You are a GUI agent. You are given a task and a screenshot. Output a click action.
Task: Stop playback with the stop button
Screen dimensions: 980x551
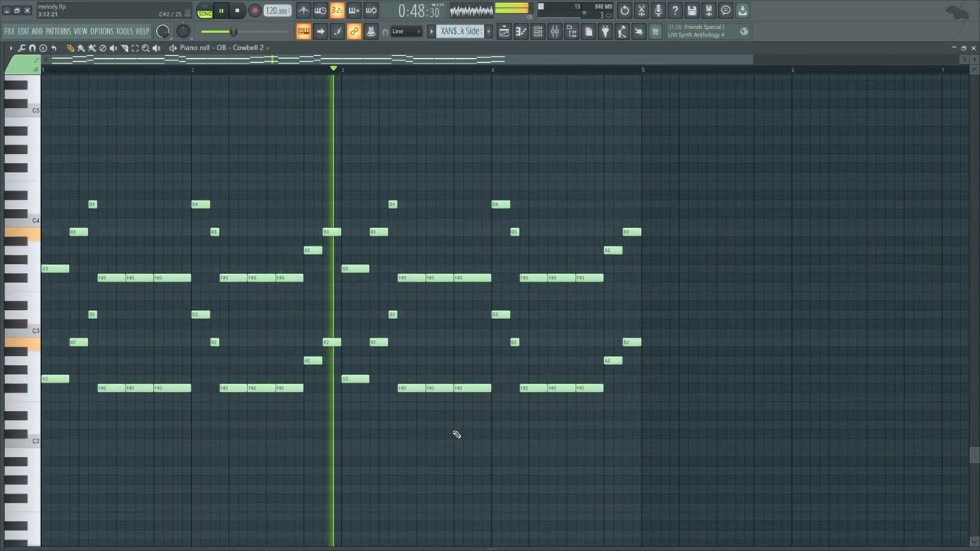click(x=237, y=11)
